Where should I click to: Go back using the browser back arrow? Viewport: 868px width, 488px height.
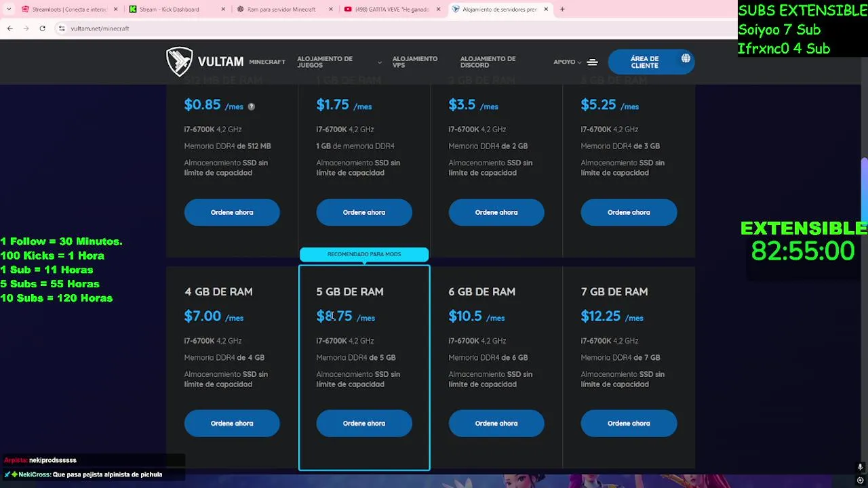coord(10,28)
